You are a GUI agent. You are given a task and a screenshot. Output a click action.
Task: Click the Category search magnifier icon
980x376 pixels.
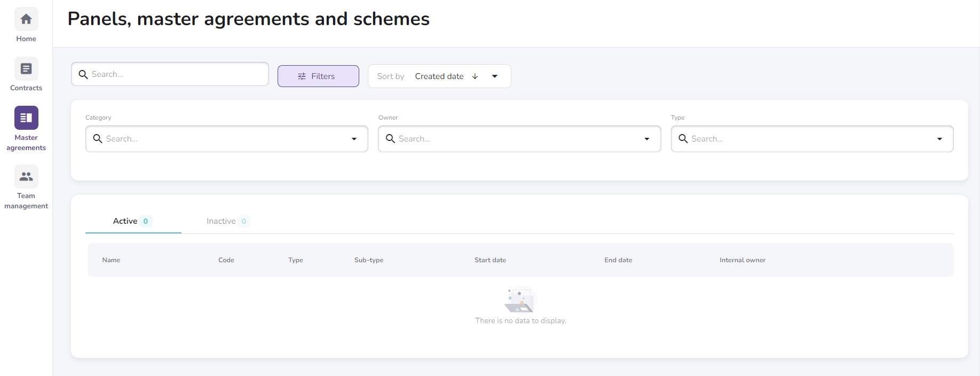[98, 139]
